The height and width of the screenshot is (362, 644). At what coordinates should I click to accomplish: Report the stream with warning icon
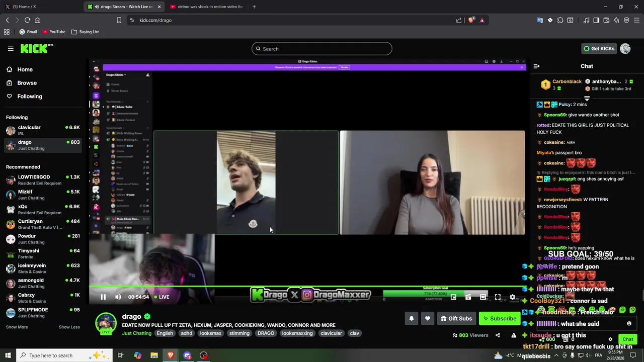[514, 335]
